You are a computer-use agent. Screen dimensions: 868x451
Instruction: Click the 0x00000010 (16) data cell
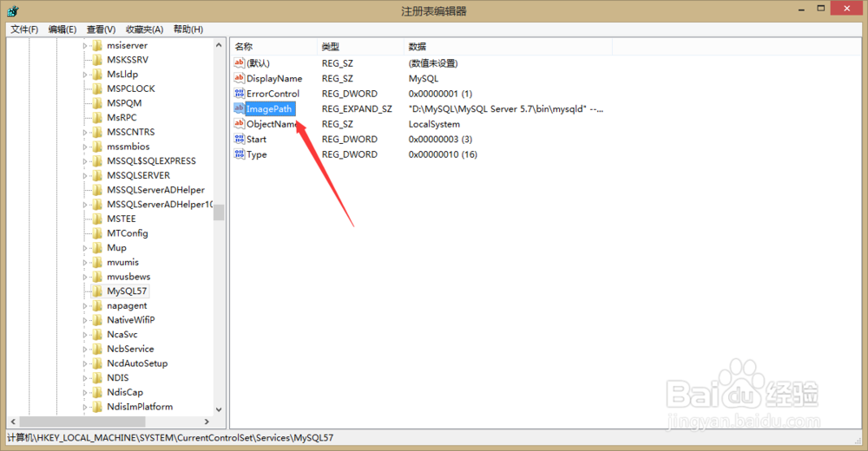point(443,154)
